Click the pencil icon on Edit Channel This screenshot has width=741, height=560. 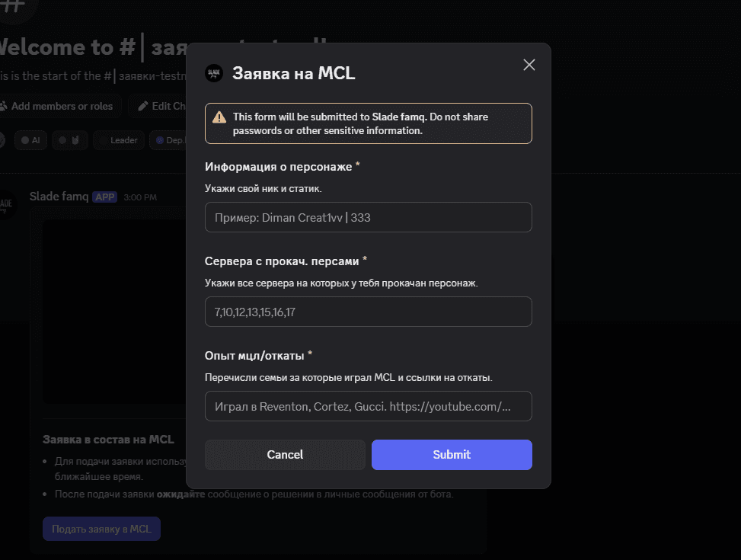point(142,106)
